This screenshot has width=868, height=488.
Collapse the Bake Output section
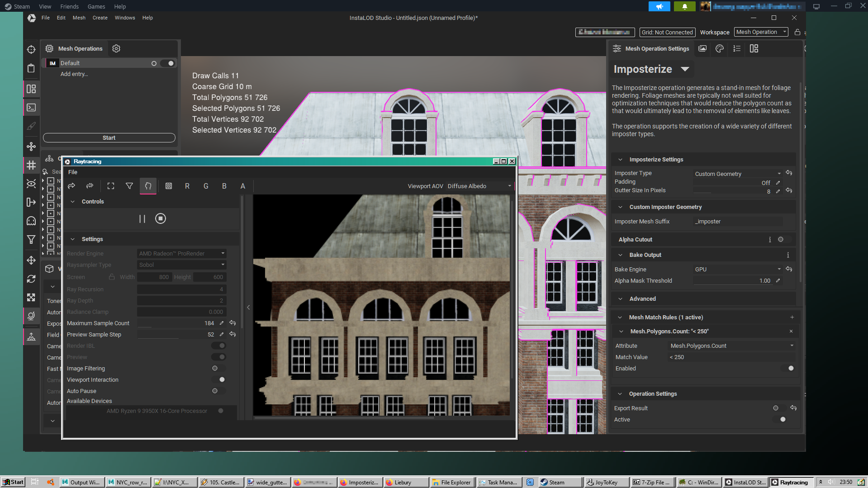point(620,255)
